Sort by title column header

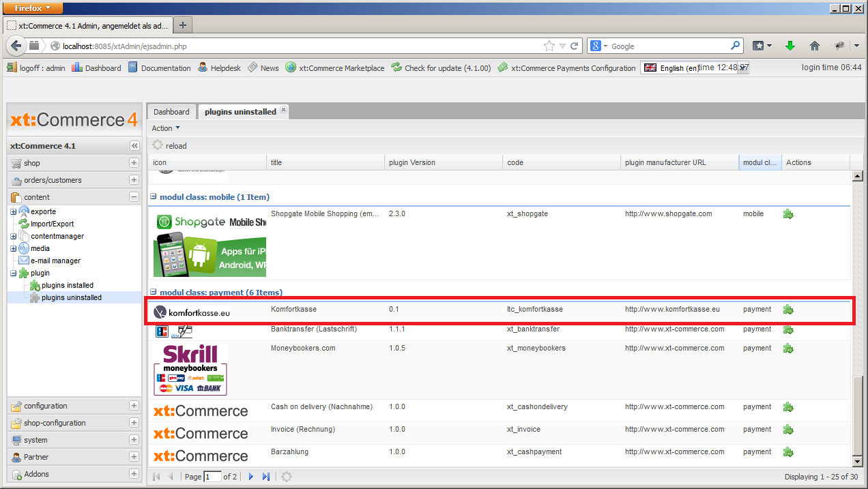(325, 162)
